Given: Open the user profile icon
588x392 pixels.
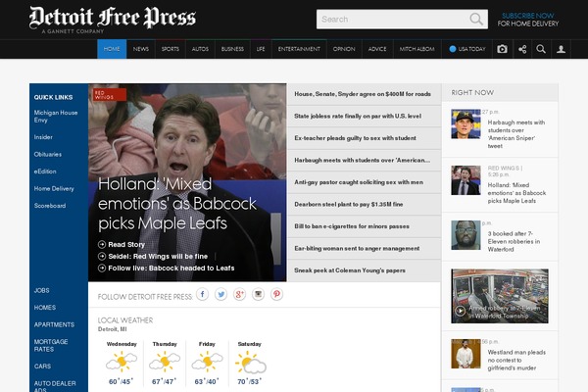Looking at the screenshot, I should pyautogui.click(x=561, y=49).
